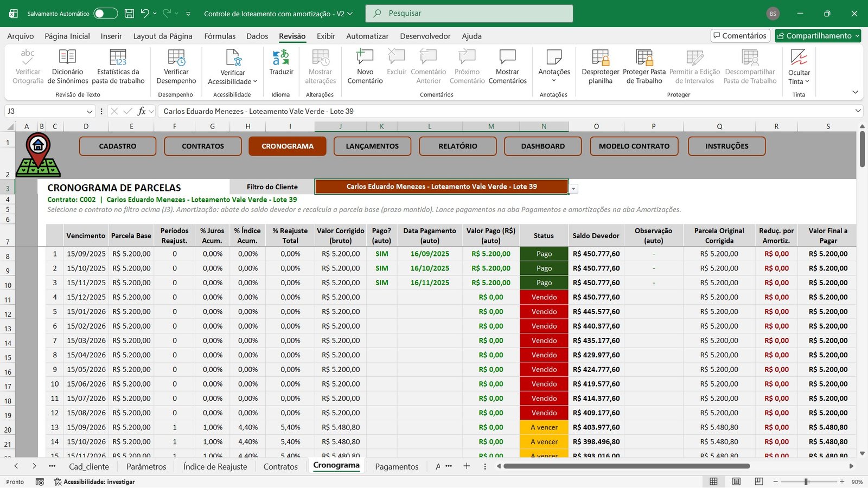Open Dicionário de Sinônimos
This screenshot has width=868, height=488.
click(67, 67)
